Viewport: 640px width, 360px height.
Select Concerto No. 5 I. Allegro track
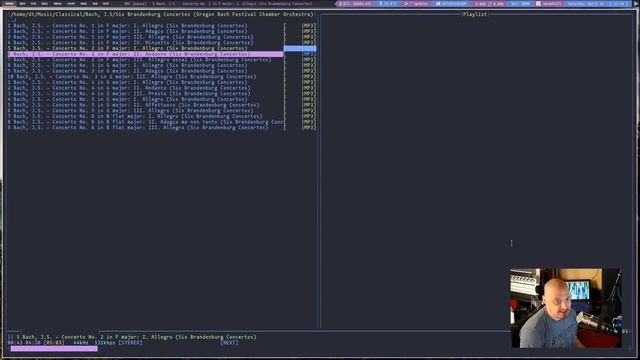point(127,99)
